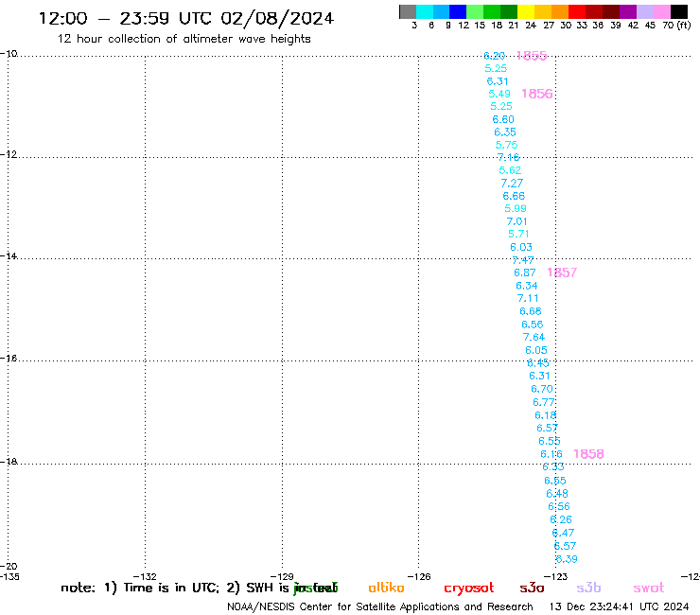This screenshot has height=615, width=700.
Task: Click the date range title text
Action: coord(186,19)
